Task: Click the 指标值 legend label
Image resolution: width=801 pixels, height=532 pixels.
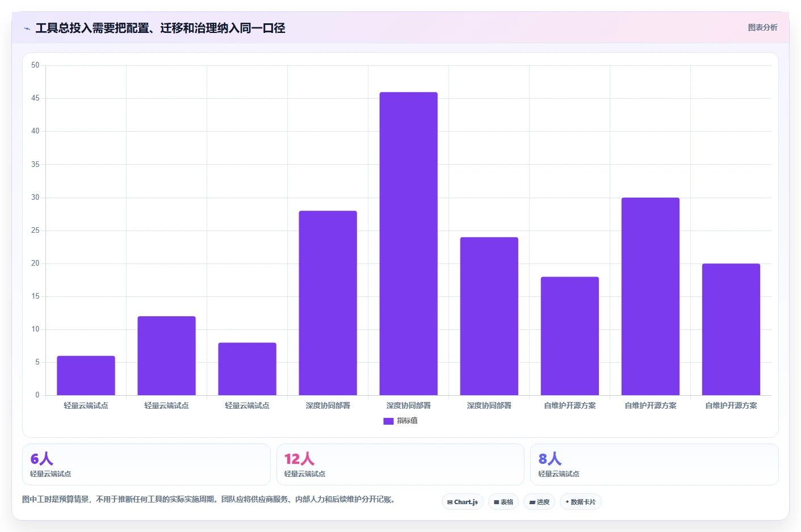Action: tap(407, 421)
